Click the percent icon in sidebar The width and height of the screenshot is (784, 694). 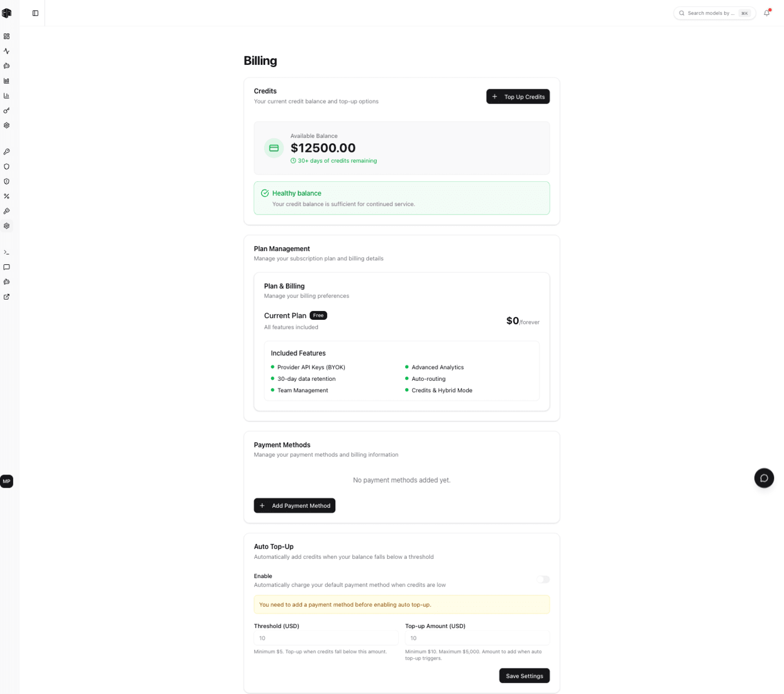(7, 196)
